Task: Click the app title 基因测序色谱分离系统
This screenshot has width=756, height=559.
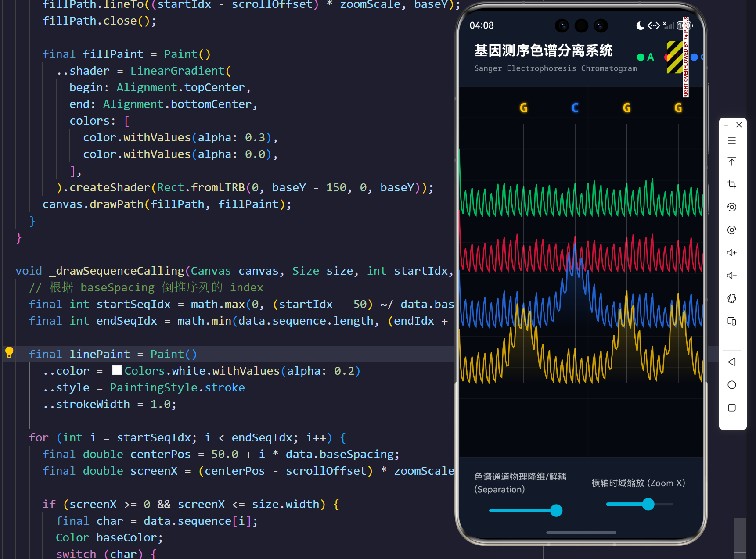Action: pyautogui.click(x=543, y=50)
